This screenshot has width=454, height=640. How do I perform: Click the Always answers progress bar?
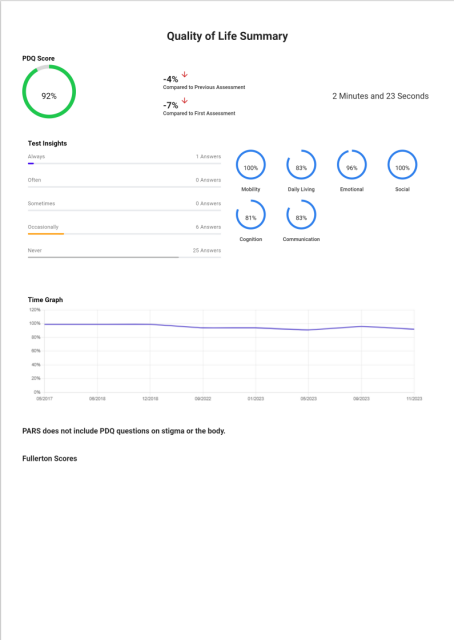[x=124, y=164]
